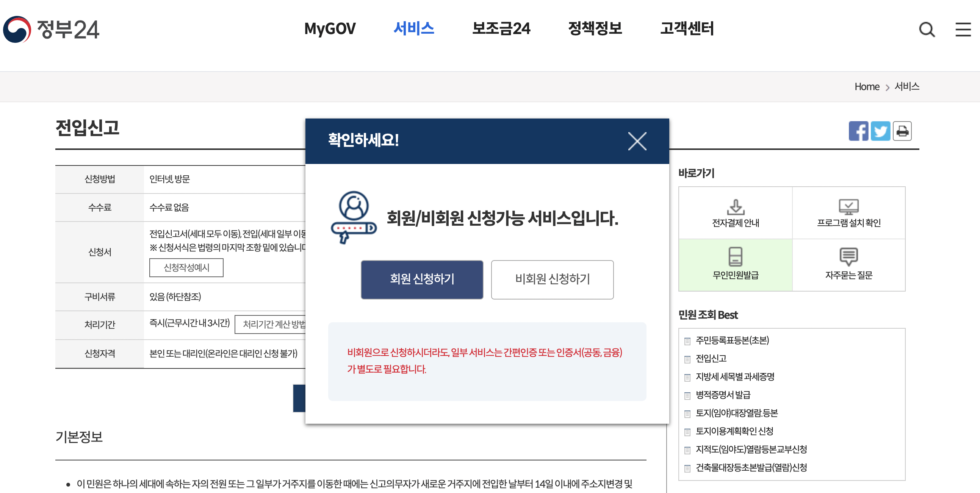The image size is (980, 493).
Task: Close the 확인하세요 popup dialog
Action: (x=637, y=141)
